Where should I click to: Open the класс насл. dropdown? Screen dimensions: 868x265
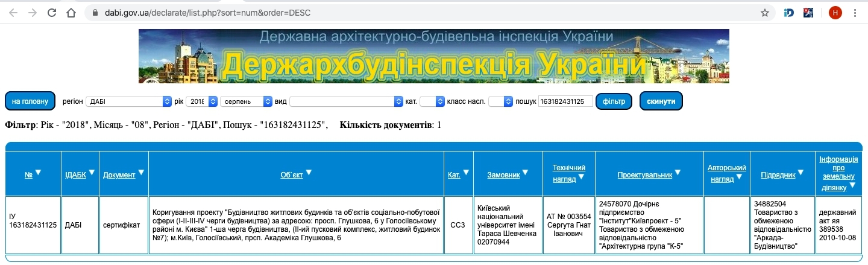coord(500,101)
